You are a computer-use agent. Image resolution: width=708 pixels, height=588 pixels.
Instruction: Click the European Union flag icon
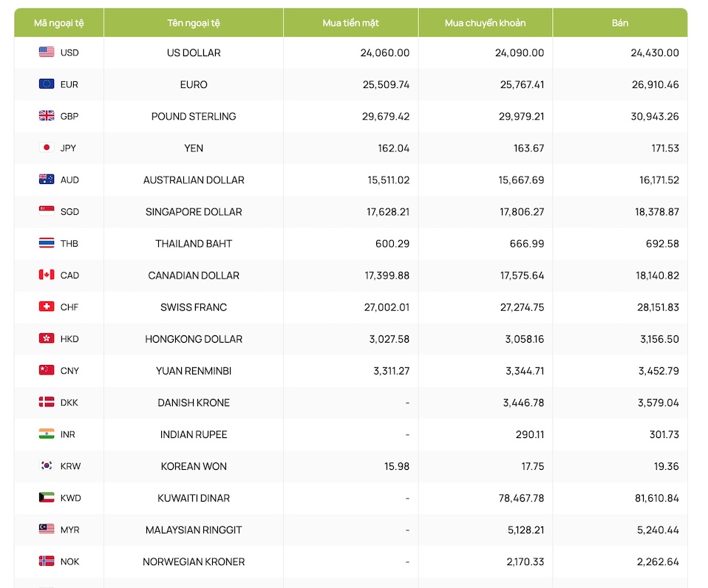(47, 84)
